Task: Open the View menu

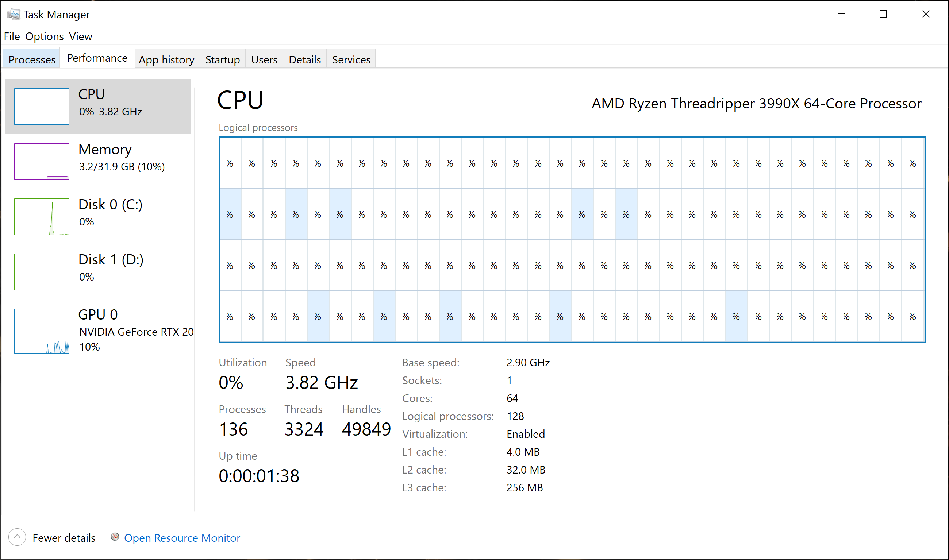Action: click(x=80, y=36)
